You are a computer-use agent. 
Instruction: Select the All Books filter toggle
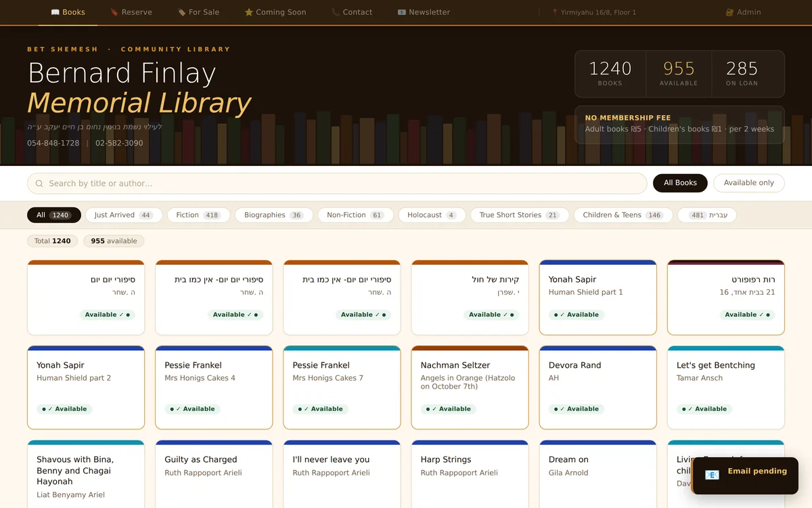click(x=680, y=183)
